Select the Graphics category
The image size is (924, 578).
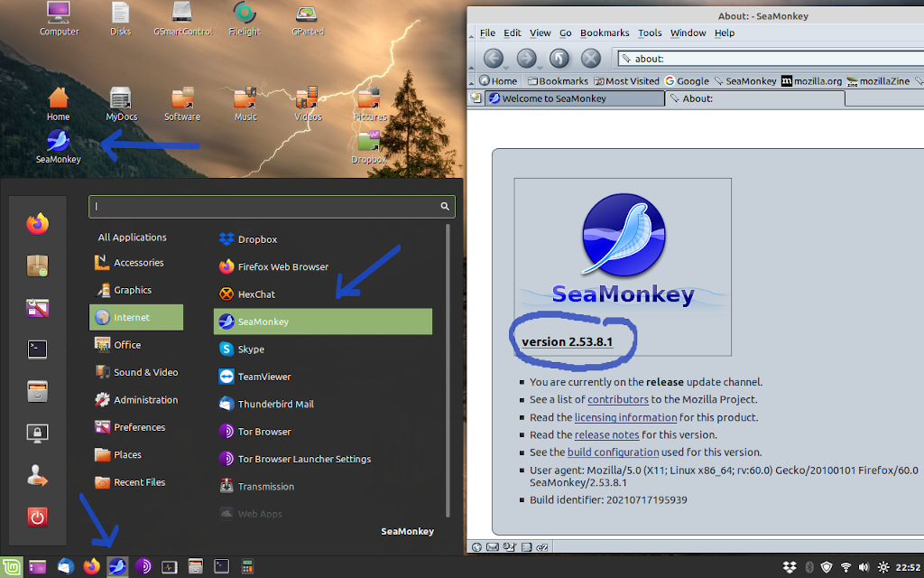[136, 290]
